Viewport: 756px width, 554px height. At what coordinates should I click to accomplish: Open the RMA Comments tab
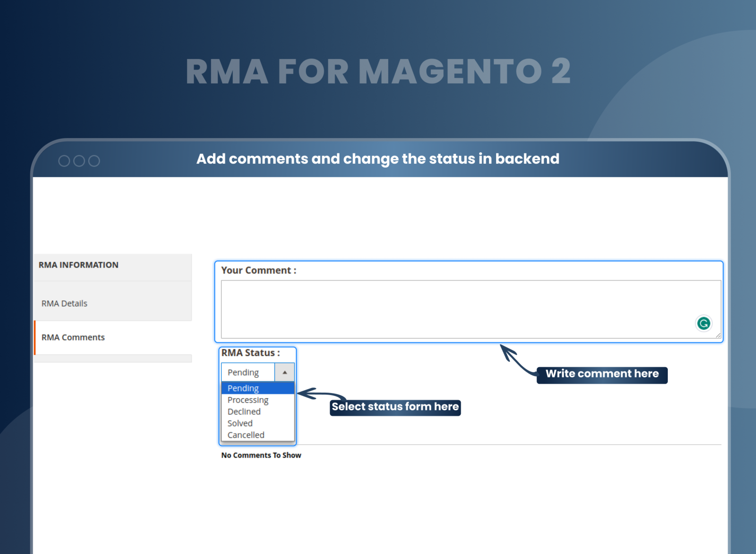tap(73, 337)
